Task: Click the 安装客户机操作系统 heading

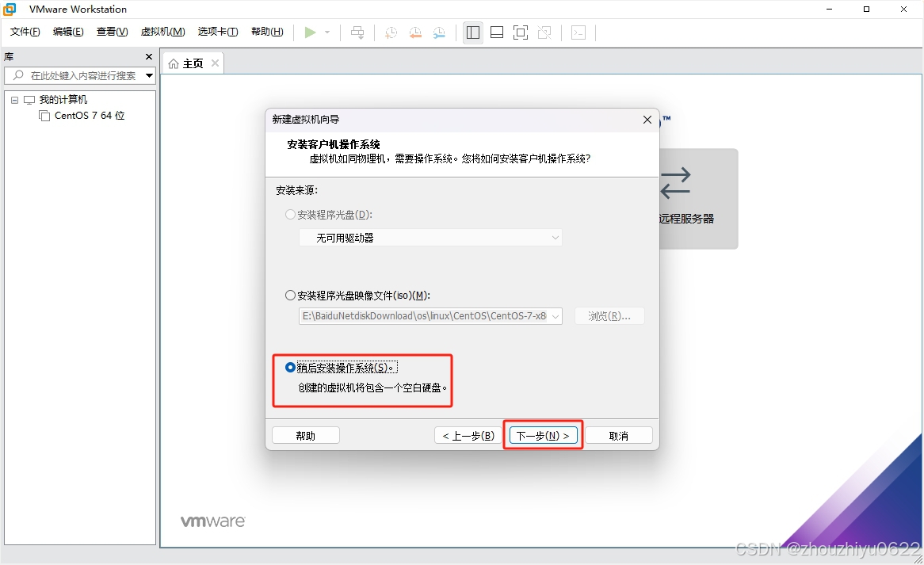Action: [334, 144]
